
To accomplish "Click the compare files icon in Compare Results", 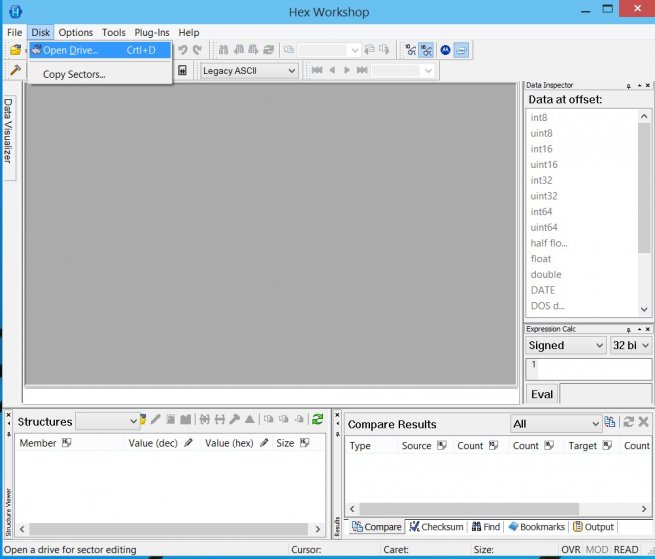I will [610, 422].
